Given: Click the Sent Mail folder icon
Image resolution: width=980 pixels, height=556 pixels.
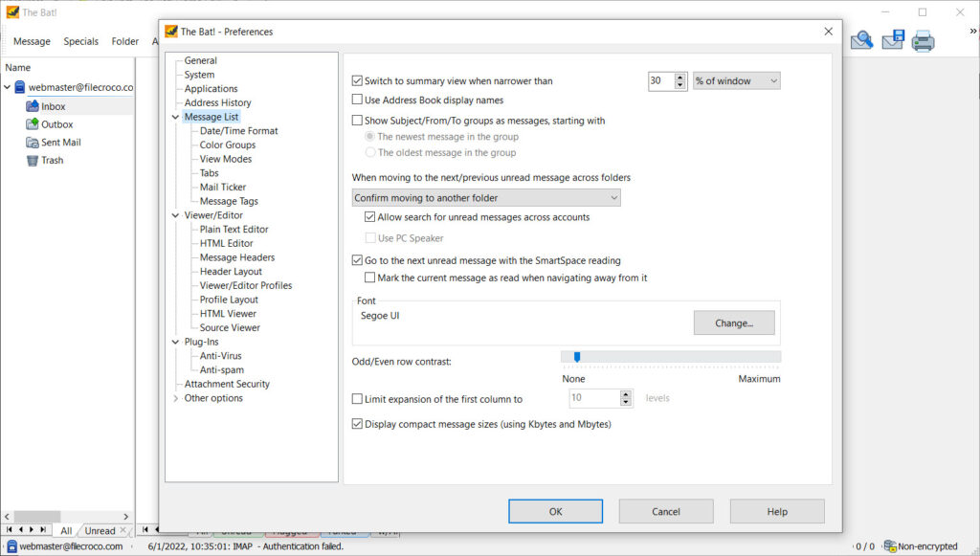Looking at the screenshot, I should [x=33, y=143].
